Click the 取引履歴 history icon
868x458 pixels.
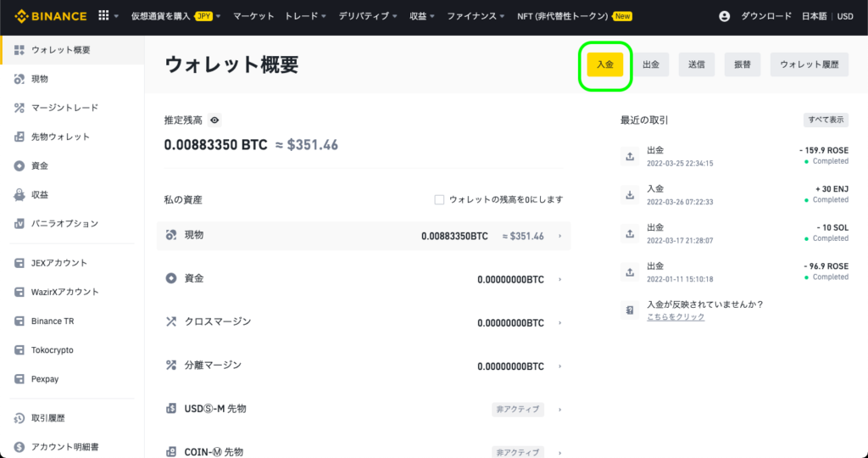click(x=19, y=418)
